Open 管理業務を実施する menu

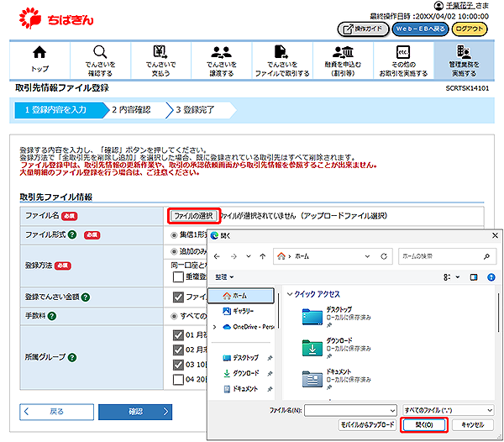point(465,61)
